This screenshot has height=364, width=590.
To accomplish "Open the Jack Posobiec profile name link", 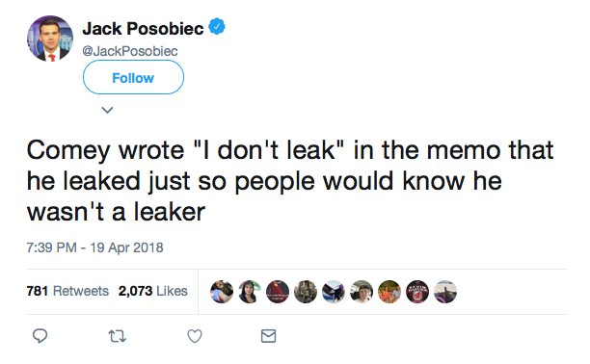I will coord(143,28).
